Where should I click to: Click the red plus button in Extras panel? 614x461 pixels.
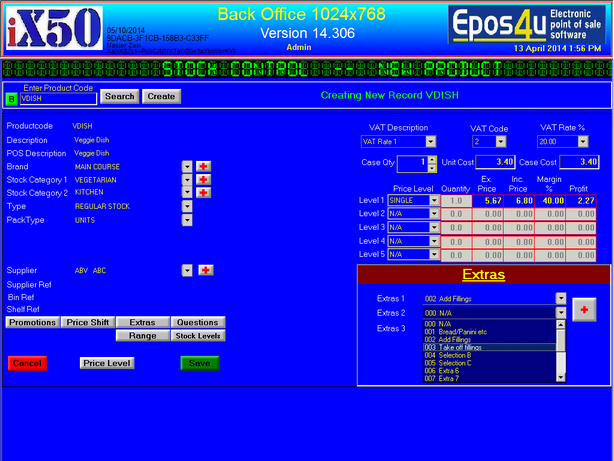[584, 310]
